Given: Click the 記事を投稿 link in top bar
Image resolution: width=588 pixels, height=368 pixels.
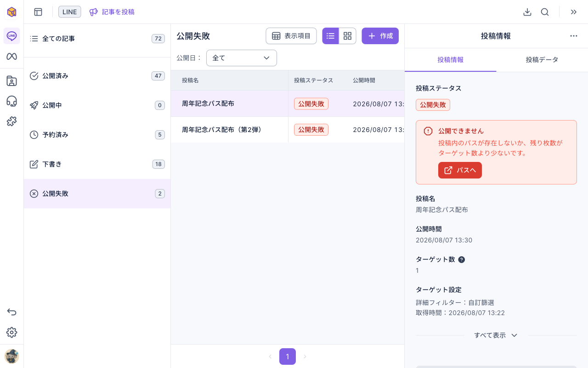Looking at the screenshot, I should pyautogui.click(x=112, y=12).
